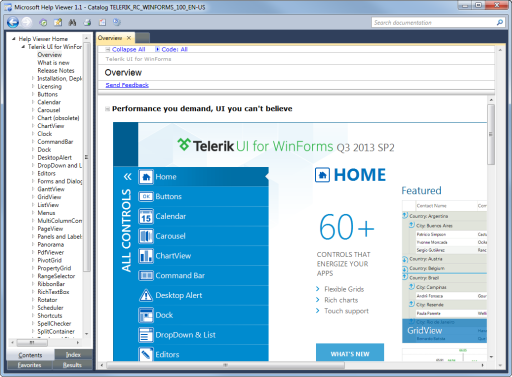Screen dimensions: 512x377
Task: Select the Carousel tree item
Action: click(49, 110)
